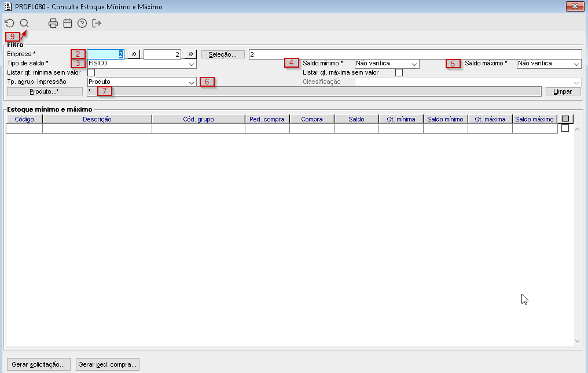588x373 pixels.
Task: Click the Cód. grupo column header
Action: click(199, 119)
